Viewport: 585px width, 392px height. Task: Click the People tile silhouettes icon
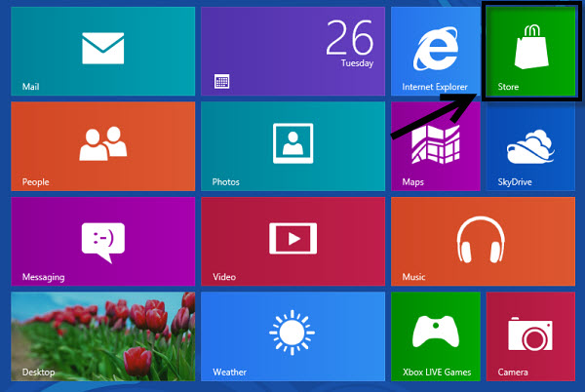tap(102, 143)
